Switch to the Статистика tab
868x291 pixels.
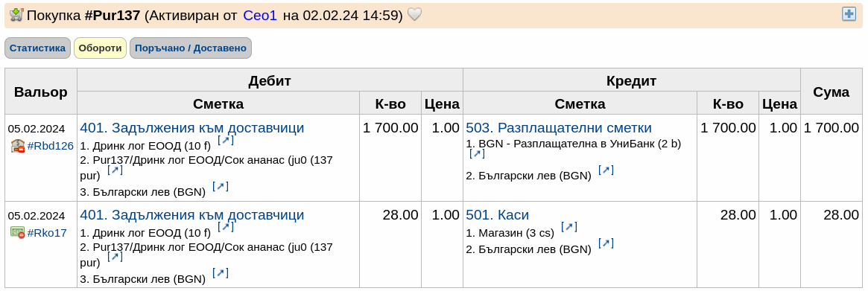tap(38, 48)
